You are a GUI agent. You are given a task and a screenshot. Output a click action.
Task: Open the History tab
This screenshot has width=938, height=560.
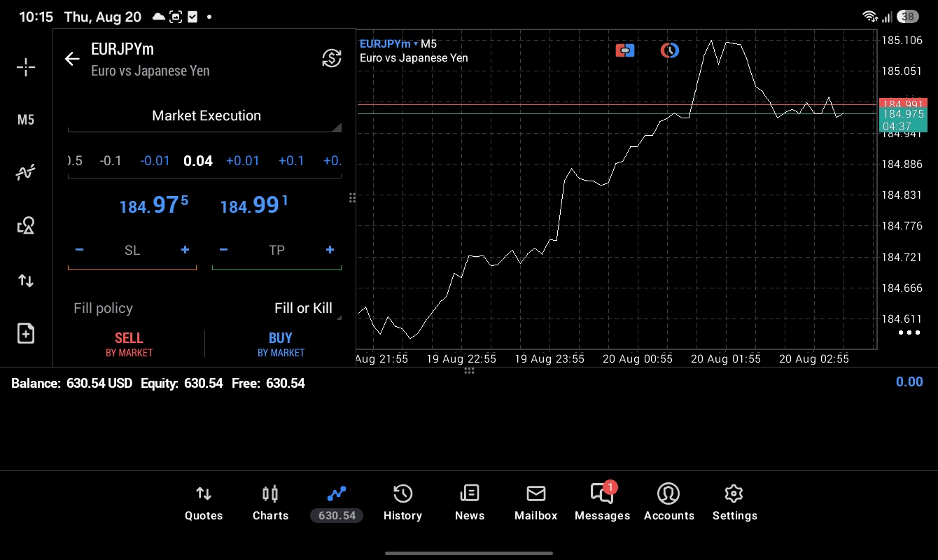402,503
